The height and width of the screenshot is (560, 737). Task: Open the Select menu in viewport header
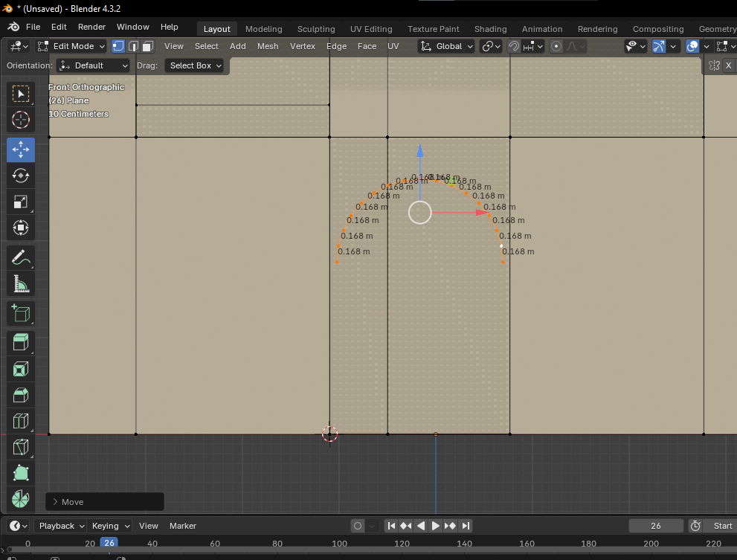coord(206,46)
